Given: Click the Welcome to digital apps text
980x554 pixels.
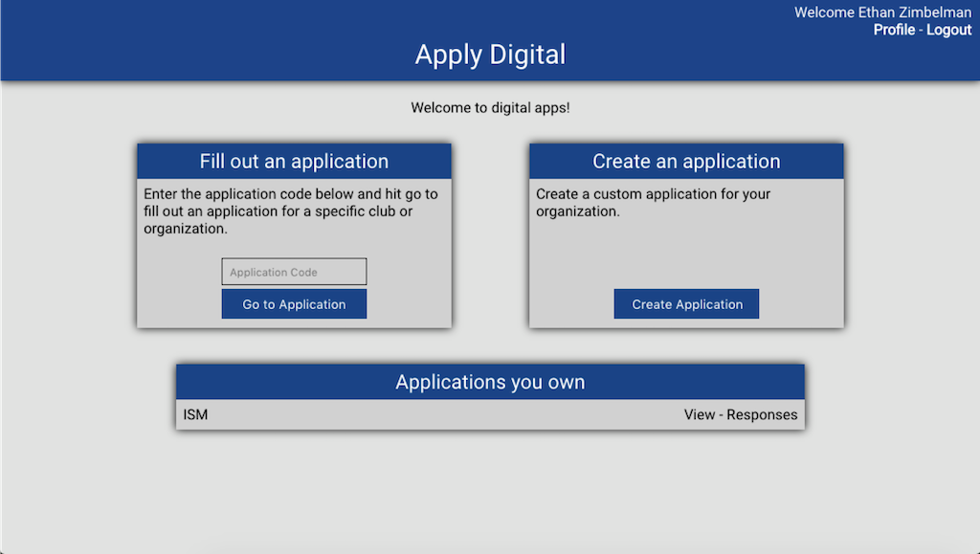Looking at the screenshot, I should pyautogui.click(x=490, y=107).
